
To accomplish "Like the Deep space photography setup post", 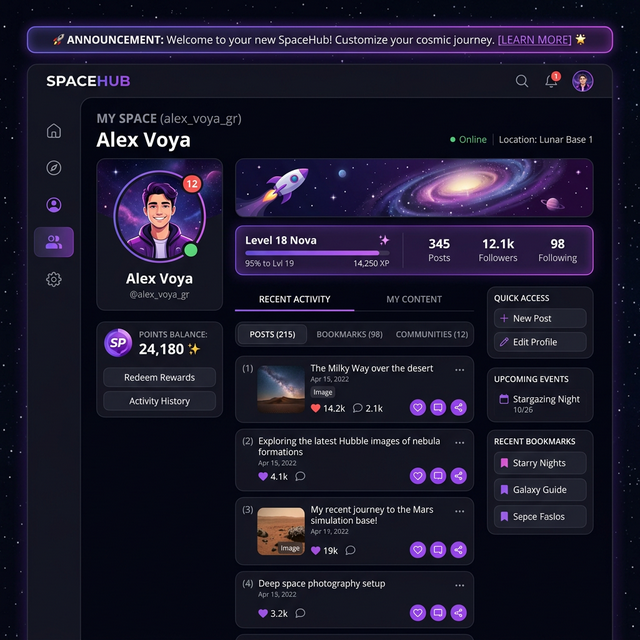I will click(x=418, y=613).
